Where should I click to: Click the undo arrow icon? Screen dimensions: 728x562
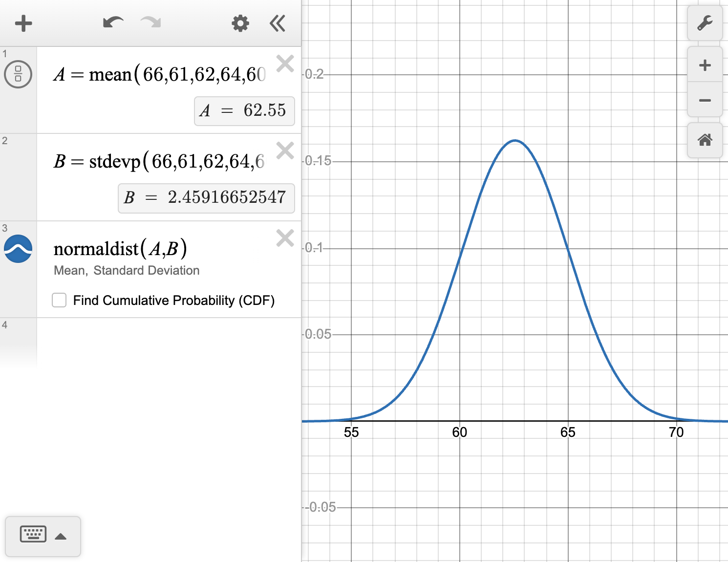(x=113, y=23)
